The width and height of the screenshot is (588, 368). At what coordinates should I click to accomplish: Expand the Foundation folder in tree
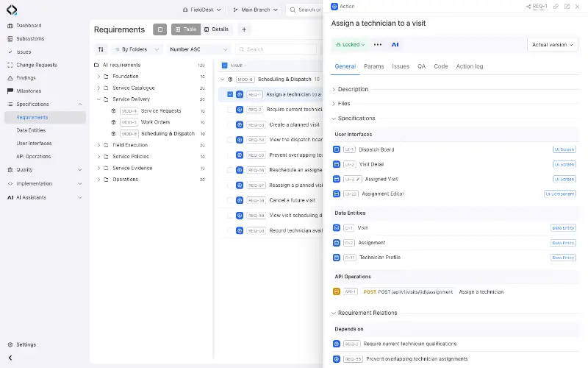[x=98, y=77]
